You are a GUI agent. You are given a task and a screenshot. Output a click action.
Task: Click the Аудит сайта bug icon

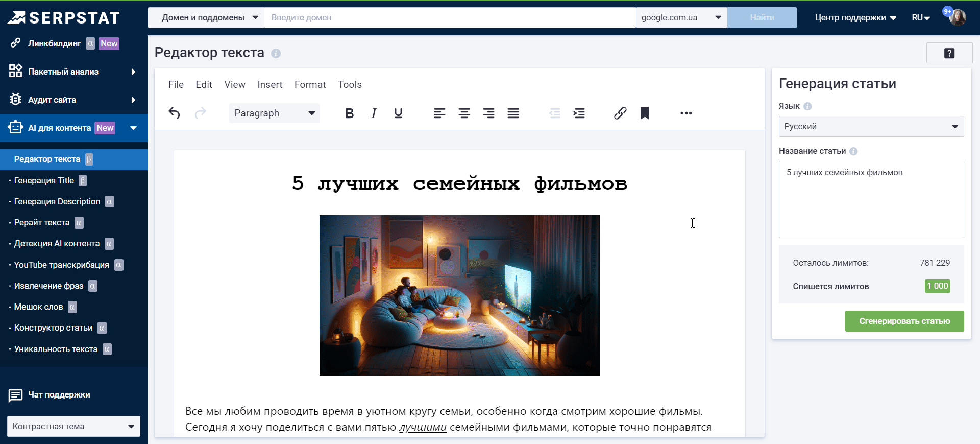coord(15,99)
